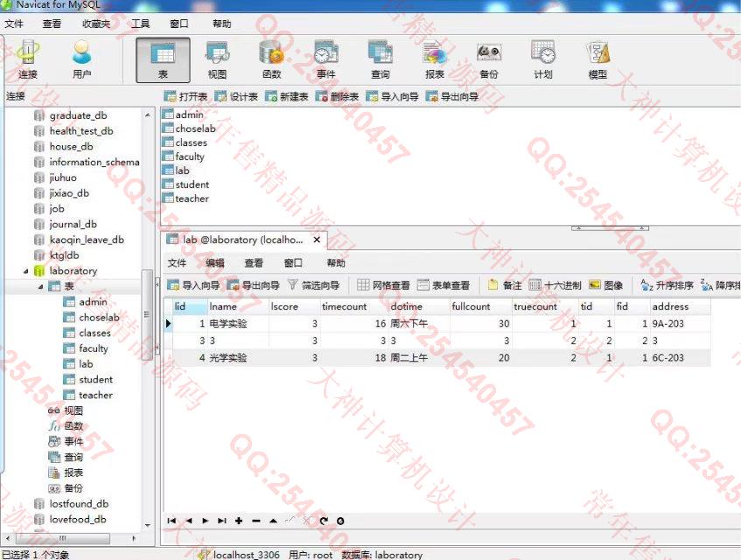Click the 图像 (Image) toolbar button

[x=606, y=285]
